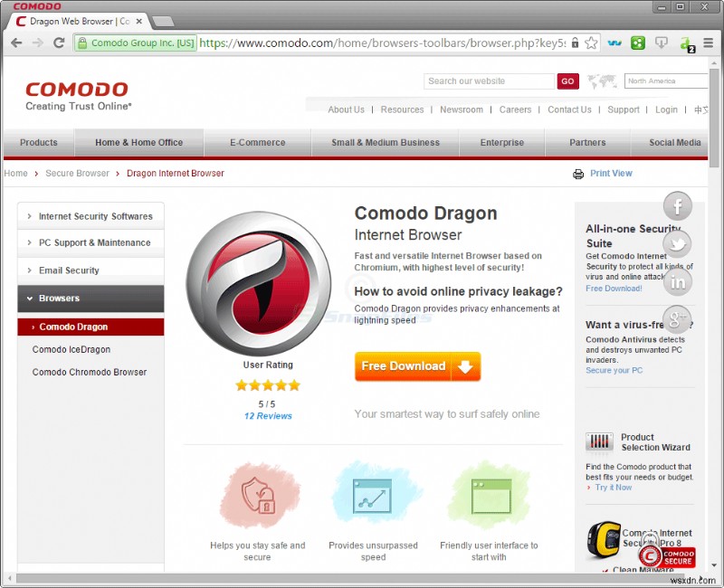This screenshot has width=724, height=588.
Task: Click the orange Free Download button
Action: click(418, 366)
